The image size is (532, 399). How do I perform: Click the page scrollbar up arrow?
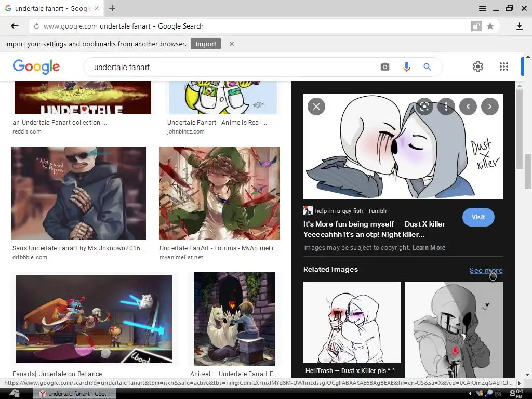(x=528, y=56)
